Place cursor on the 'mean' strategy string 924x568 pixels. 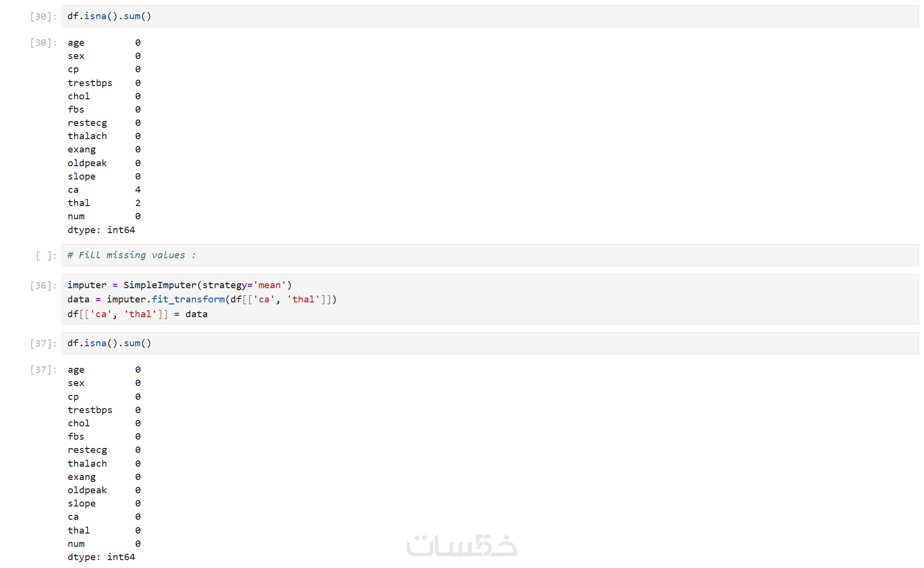(x=269, y=285)
